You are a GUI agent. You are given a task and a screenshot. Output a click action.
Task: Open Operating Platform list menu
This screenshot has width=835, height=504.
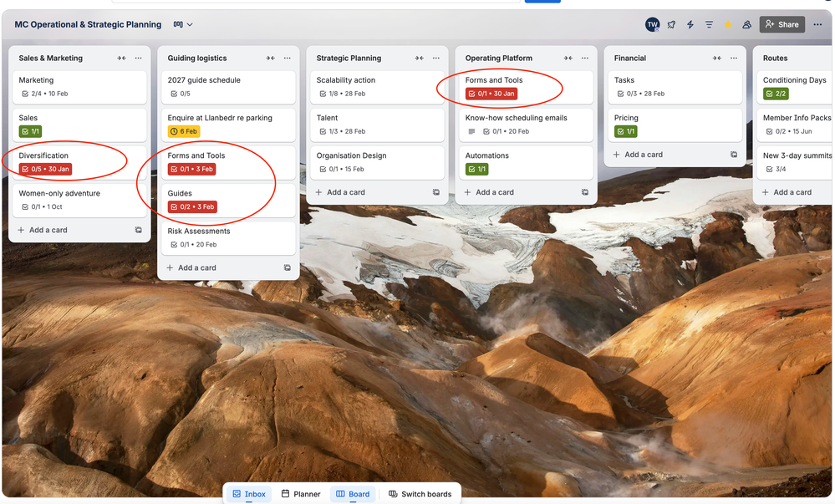[585, 58]
